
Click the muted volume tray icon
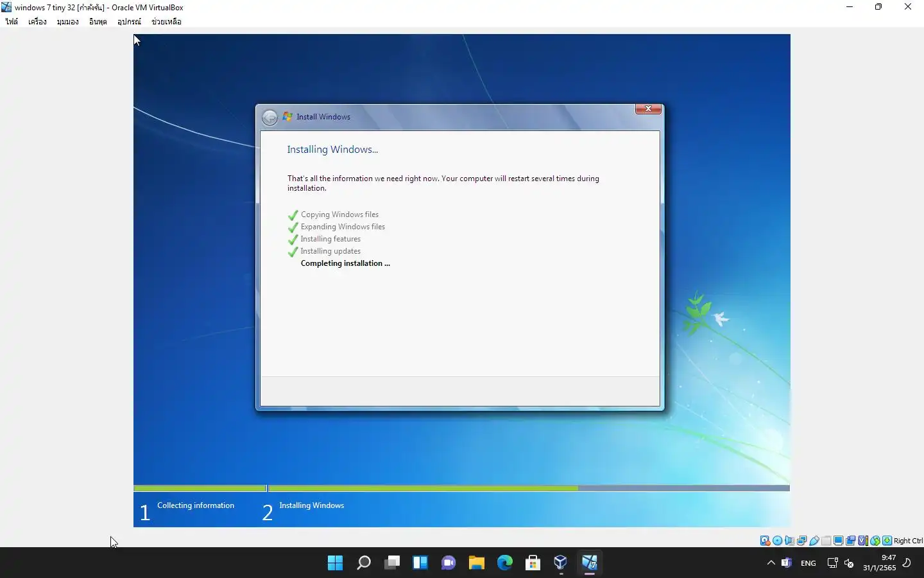849,563
